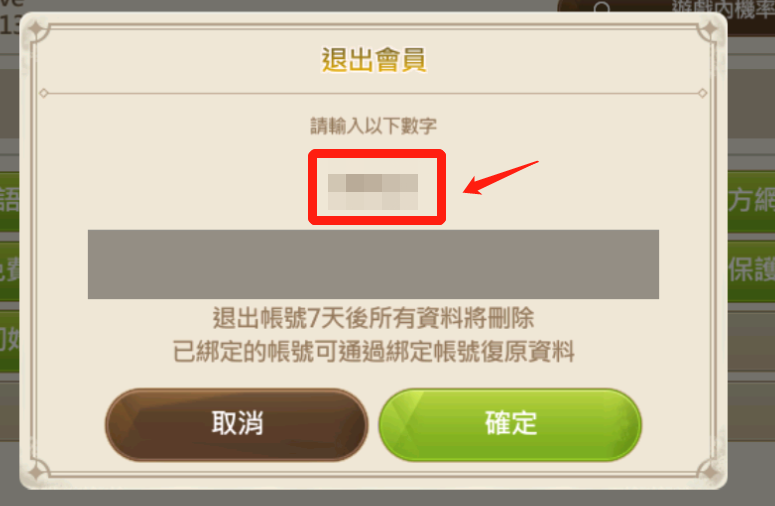This screenshot has width=775, height=506.
Task: Open the 遊戲內機率 button at top right
Action: pos(723,9)
